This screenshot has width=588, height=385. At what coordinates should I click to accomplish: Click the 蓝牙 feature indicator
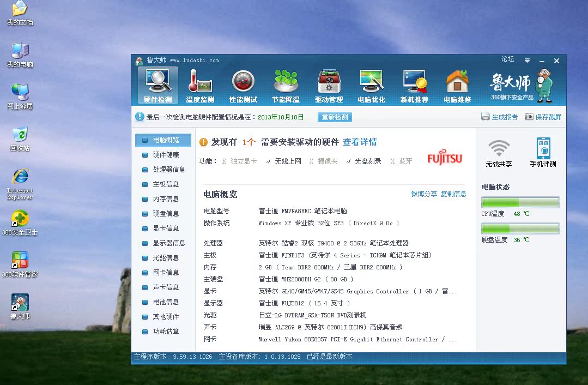pos(401,161)
